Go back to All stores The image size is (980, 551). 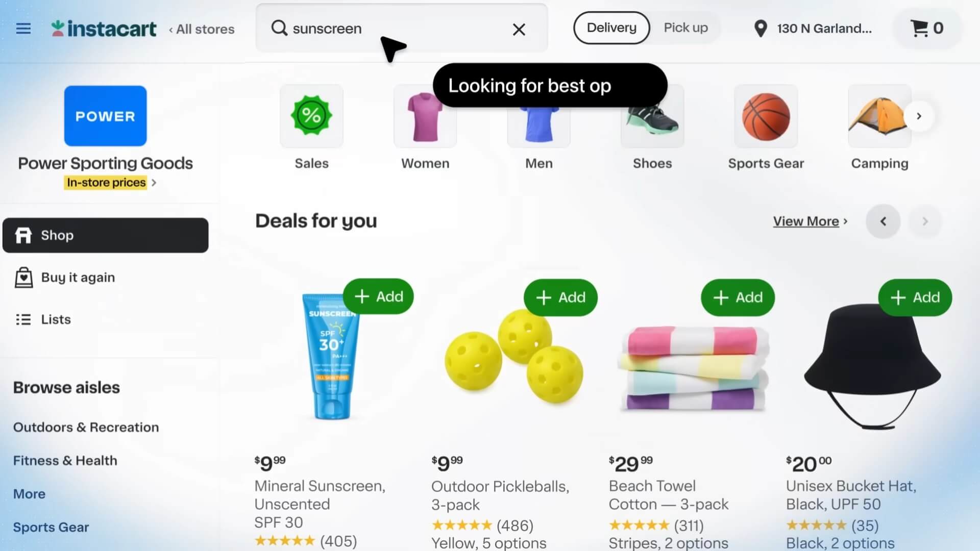[x=202, y=29]
